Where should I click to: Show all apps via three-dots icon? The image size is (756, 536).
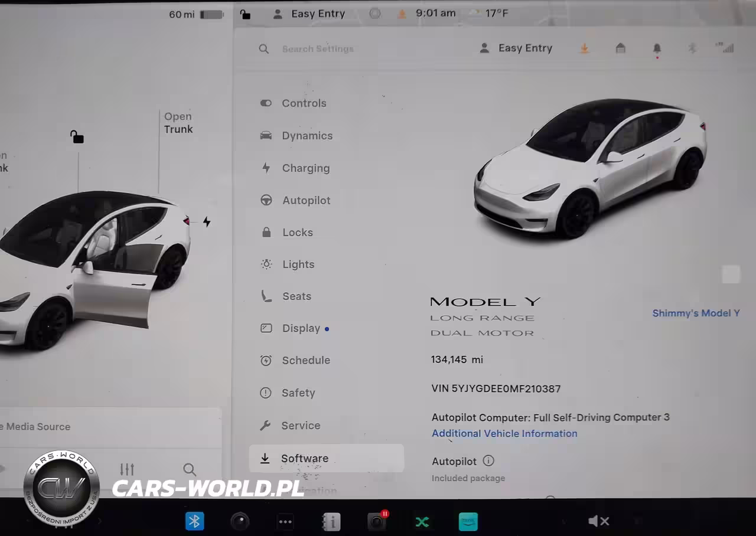pyautogui.click(x=285, y=521)
